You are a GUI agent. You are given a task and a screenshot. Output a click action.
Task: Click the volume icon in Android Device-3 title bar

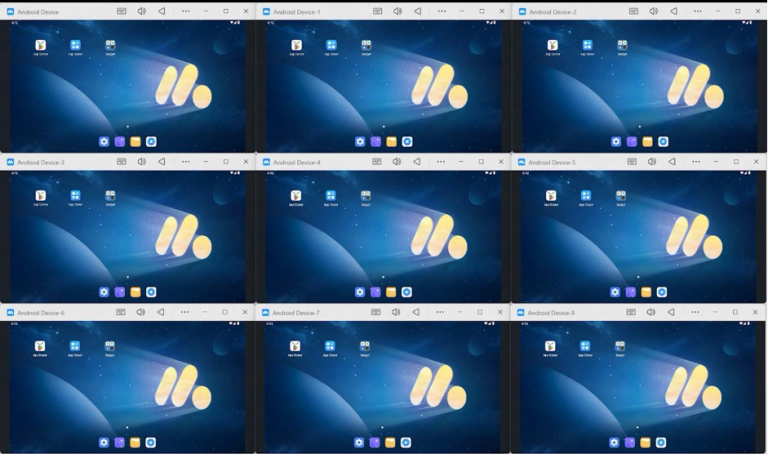tap(142, 161)
